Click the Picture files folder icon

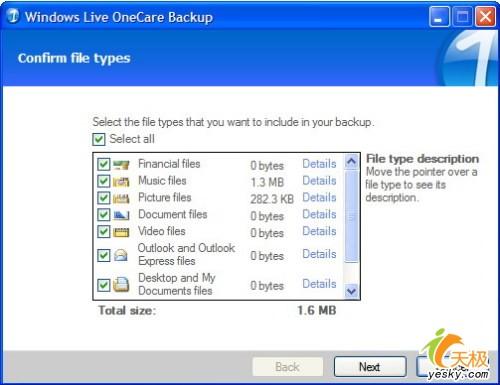pos(121,198)
